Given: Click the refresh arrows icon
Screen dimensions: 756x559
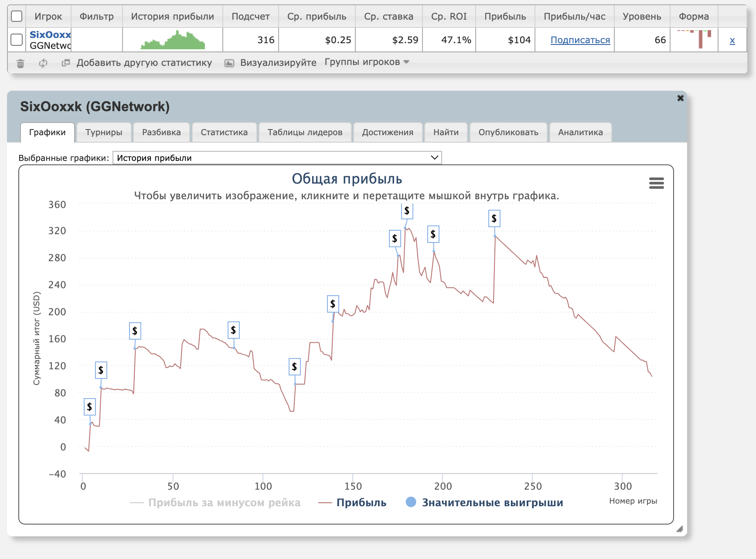Looking at the screenshot, I should pyautogui.click(x=43, y=63).
